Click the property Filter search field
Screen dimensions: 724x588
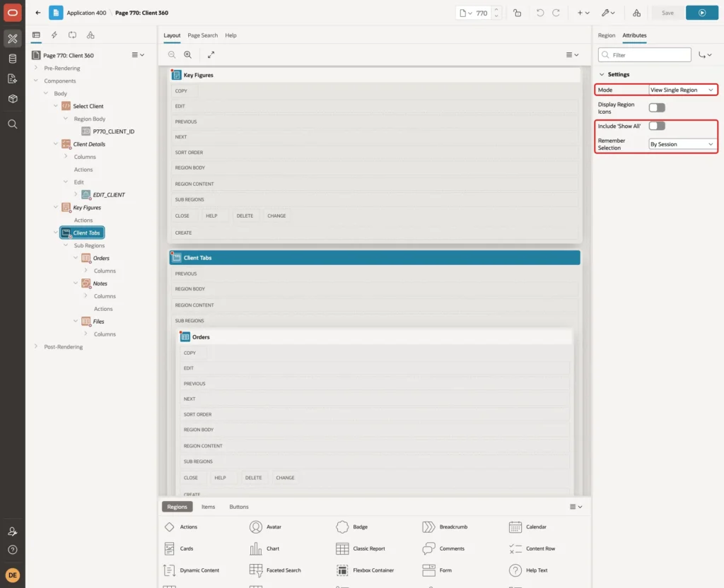point(644,55)
